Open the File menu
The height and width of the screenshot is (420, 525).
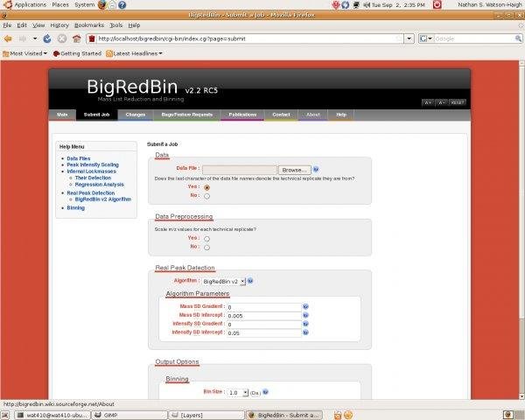pyautogui.click(x=7, y=25)
